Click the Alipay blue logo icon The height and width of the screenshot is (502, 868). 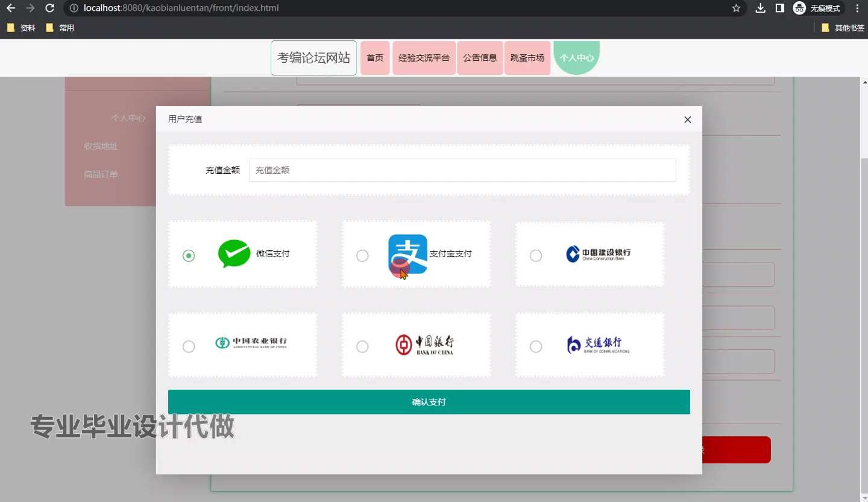(x=408, y=254)
